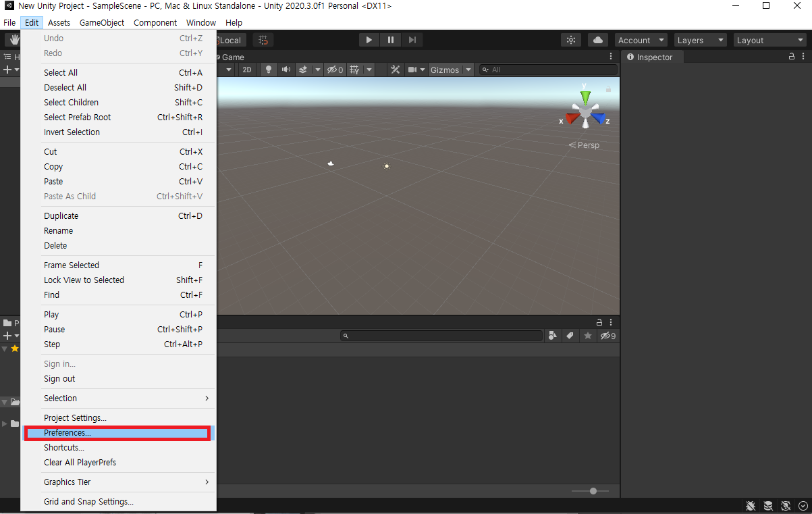
Task: Click the red X axis cone on gizmo
Action: [574, 118]
